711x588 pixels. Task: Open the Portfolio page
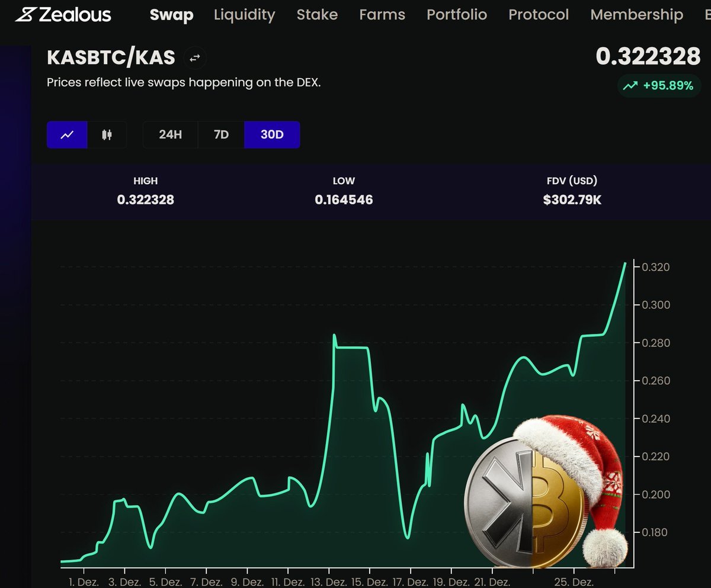pos(457,15)
